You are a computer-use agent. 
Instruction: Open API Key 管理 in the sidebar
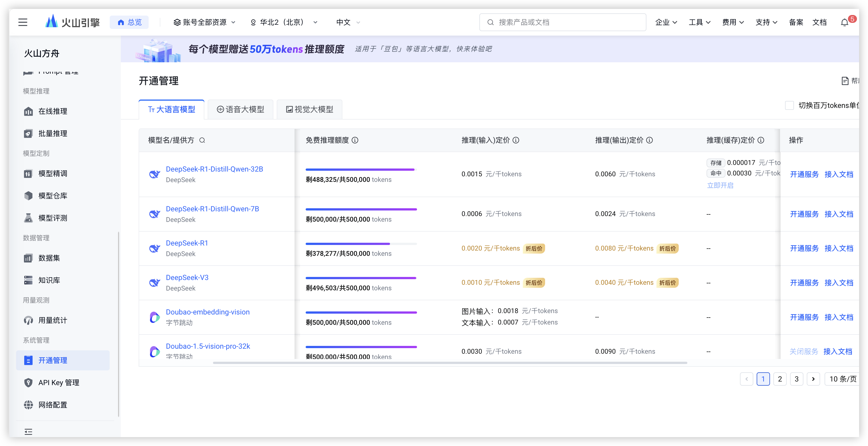pyautogui.click(x=59, y=382)
